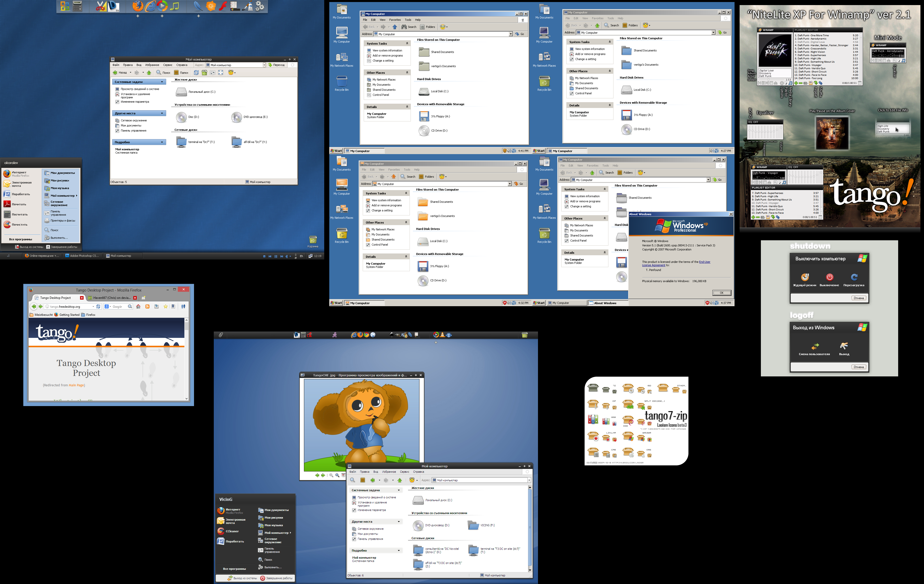
Task: Pause playback in the main Winamp window
Action: click(x=763, y=83)
